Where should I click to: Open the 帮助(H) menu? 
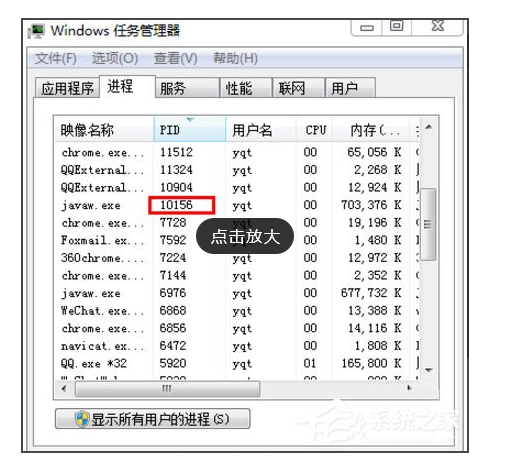click(235, 58)
